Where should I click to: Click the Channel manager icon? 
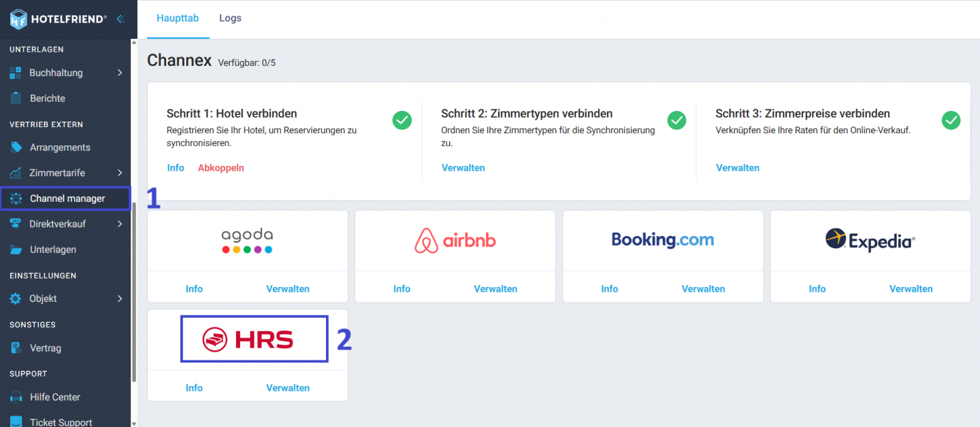[x=16, y=199]
